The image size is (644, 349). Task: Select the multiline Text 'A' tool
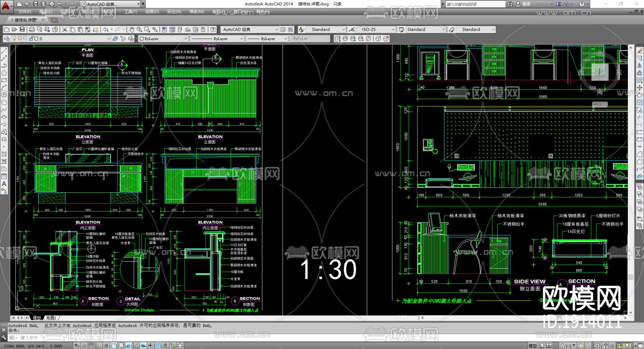click(4, 184)
